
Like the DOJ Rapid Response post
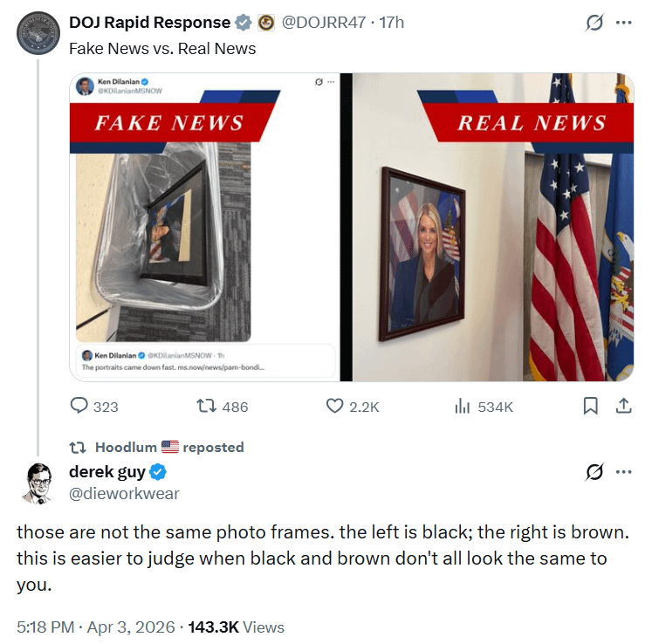pyautogui.click(x=334, y=406)
